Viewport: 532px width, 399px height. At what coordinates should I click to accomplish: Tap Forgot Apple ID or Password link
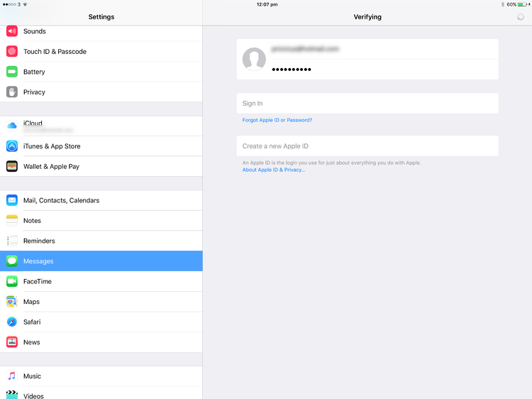click(277, 120)
